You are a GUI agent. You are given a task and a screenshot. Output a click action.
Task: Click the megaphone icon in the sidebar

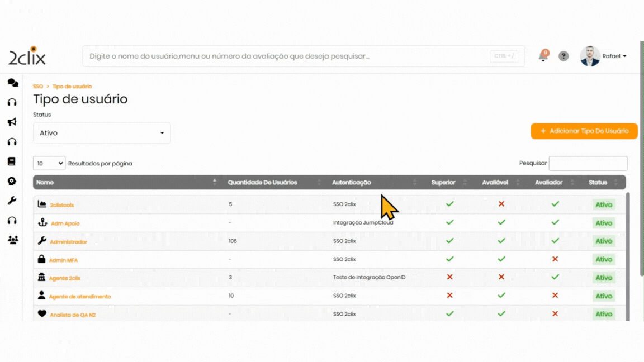pos(12,122)
